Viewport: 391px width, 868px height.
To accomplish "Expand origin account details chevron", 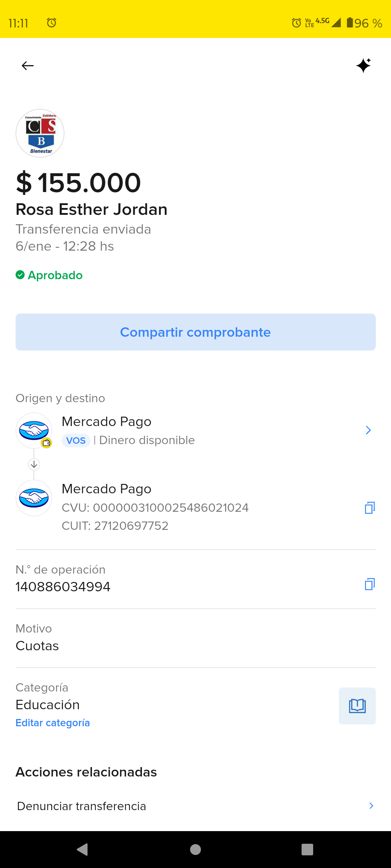I will (368, 430).
